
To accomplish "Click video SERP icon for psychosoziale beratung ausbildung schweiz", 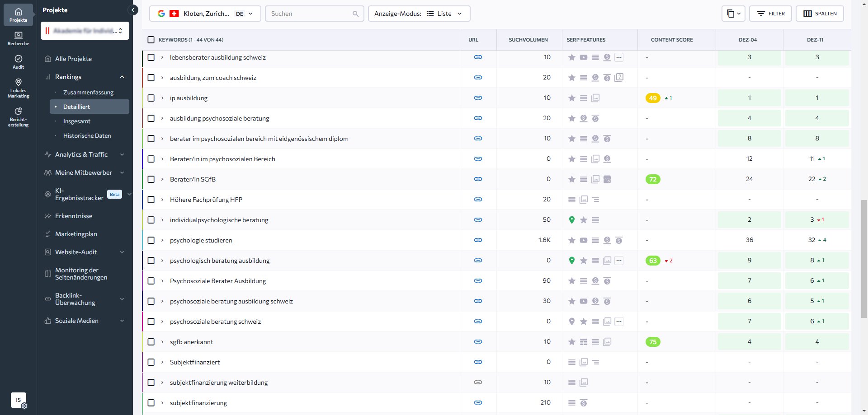I will click(584, 301).
